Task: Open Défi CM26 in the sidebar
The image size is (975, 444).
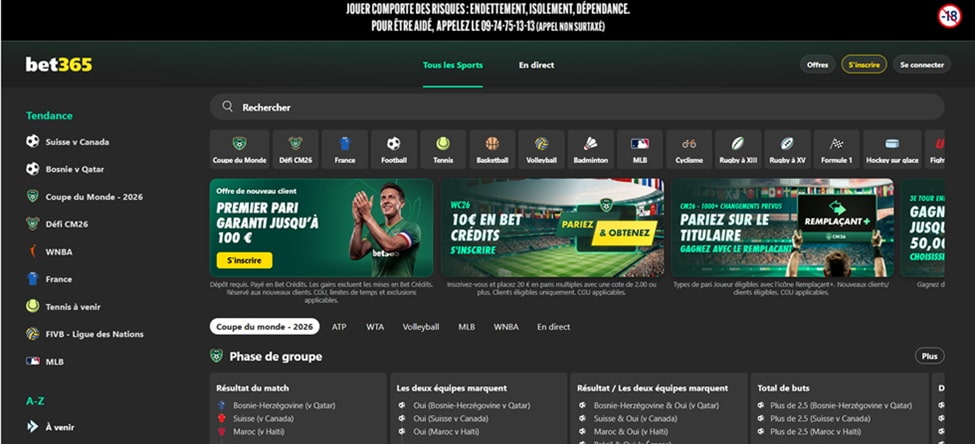Action: (x=67, y=224)
